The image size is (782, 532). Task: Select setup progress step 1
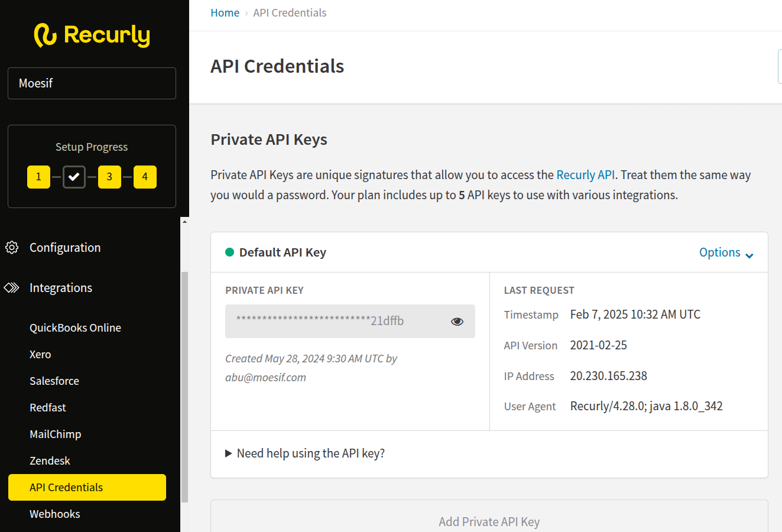click(x=38, y=177)
